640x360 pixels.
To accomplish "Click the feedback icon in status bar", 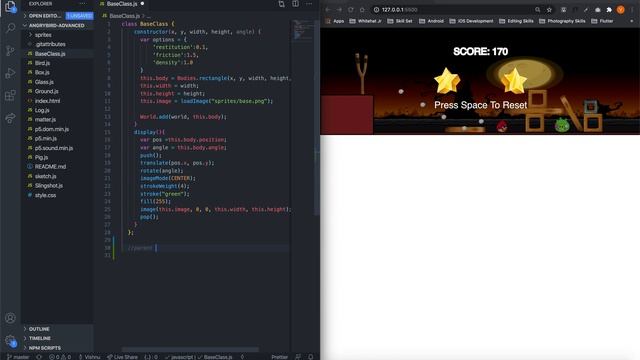I will 298,357.
